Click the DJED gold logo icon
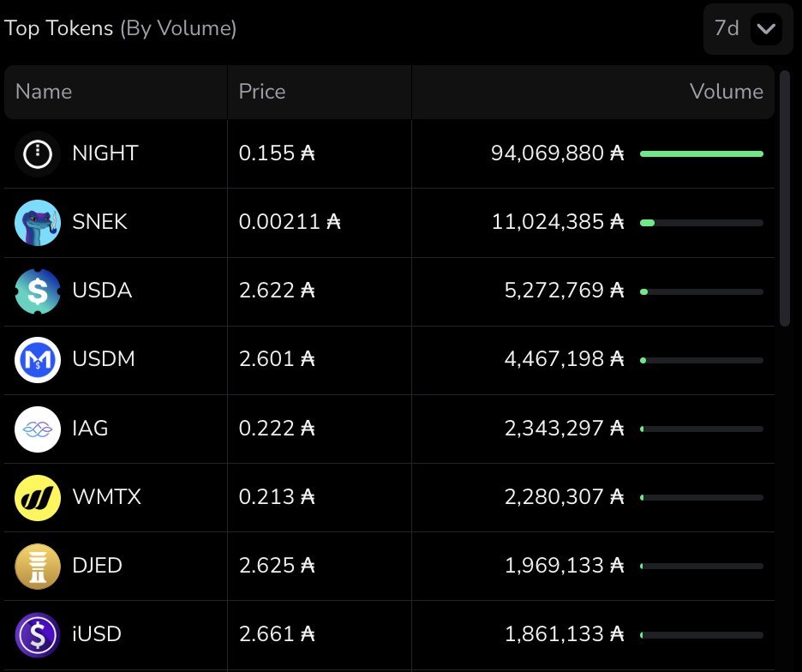Screen dimensions: 802x672 coord(38,566)
